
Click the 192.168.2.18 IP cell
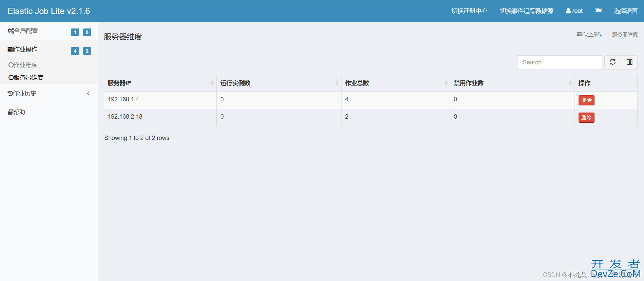click(160, 117)
